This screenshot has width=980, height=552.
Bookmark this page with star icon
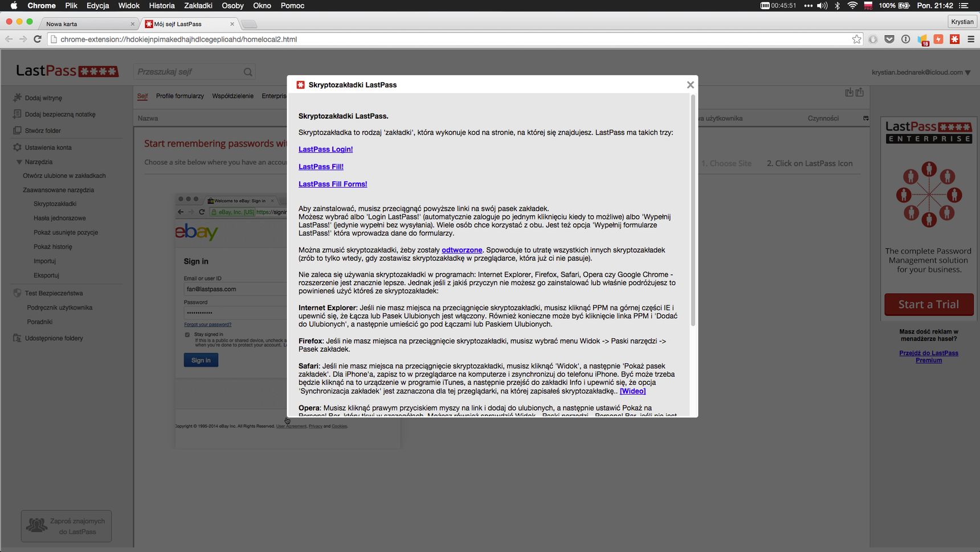[x=856, y=39]
